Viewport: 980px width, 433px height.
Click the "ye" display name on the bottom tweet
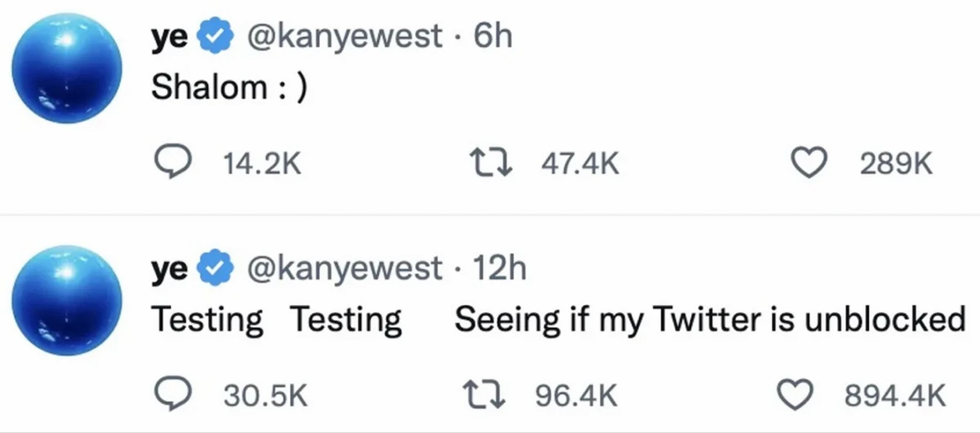169,269
